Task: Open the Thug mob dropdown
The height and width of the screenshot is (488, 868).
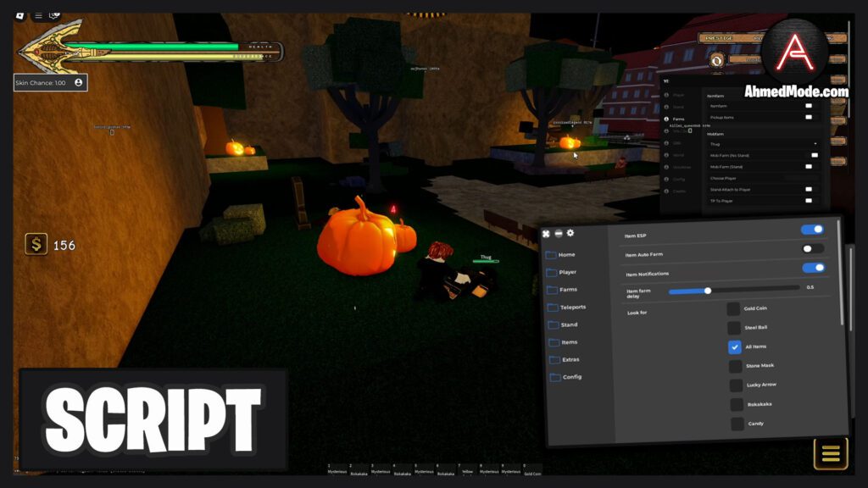Action: pyautogui.click(x=763, y=144)
